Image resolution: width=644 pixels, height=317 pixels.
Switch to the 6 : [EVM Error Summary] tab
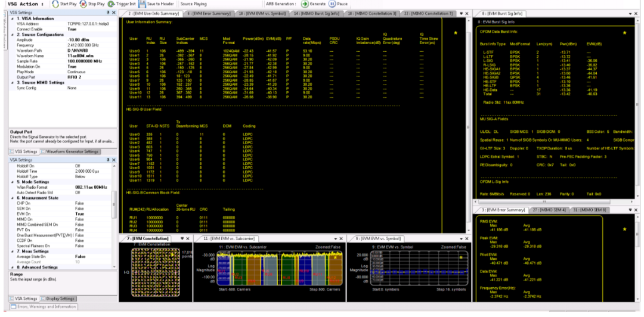209,14
